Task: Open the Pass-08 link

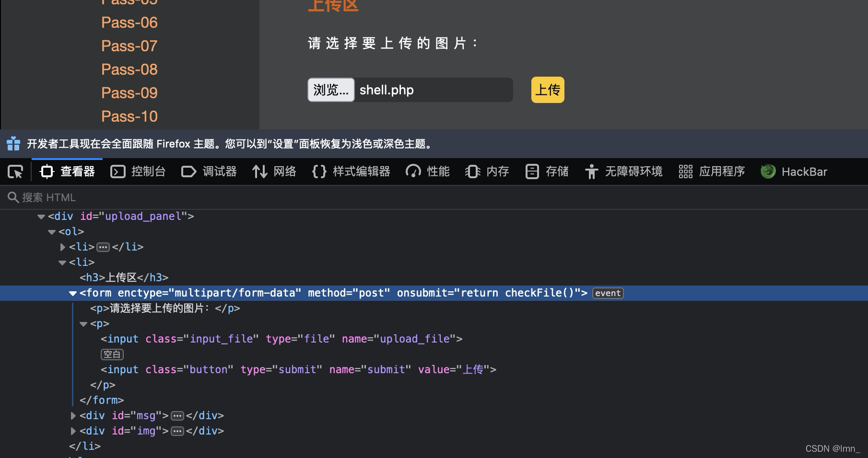Action: point(129,69)
